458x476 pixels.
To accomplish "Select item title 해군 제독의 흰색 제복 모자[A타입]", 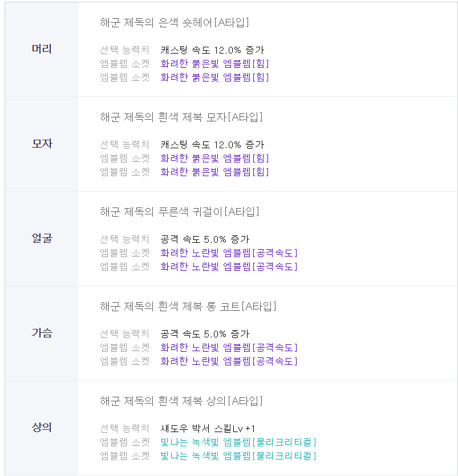I will coord(181,117).
